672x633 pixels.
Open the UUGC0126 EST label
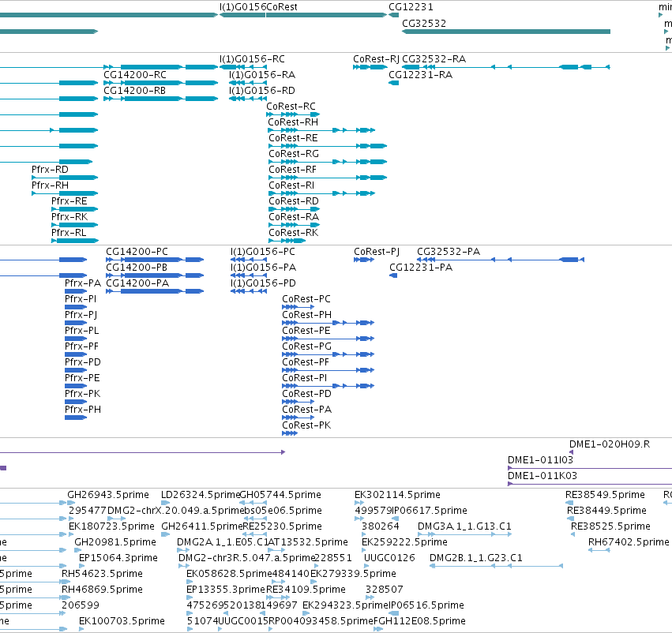(389, 558)
